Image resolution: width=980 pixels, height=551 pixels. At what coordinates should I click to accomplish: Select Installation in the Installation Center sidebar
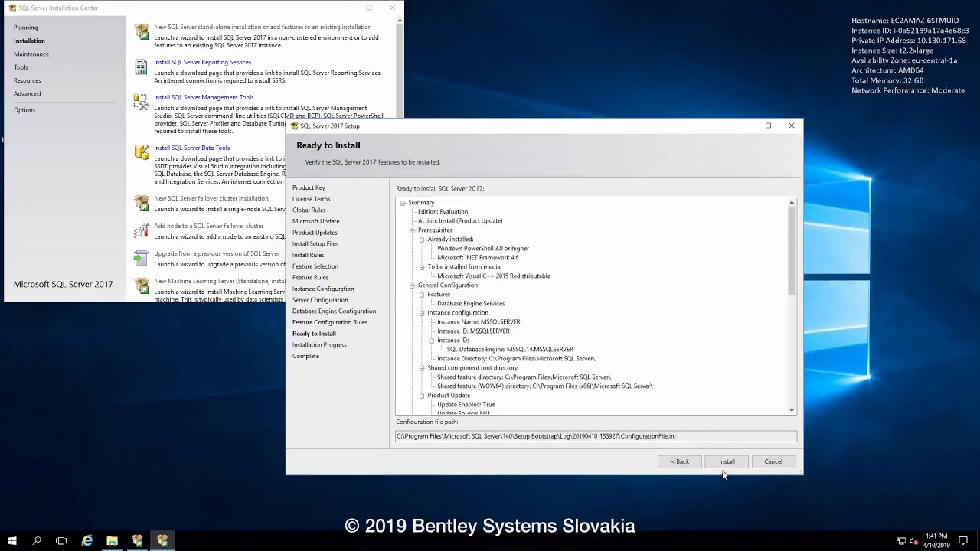[29, 41]
